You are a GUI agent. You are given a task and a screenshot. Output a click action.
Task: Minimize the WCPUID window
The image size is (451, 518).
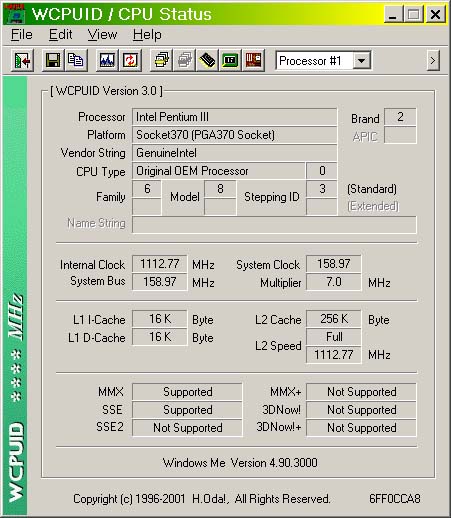tap(393, 14)
